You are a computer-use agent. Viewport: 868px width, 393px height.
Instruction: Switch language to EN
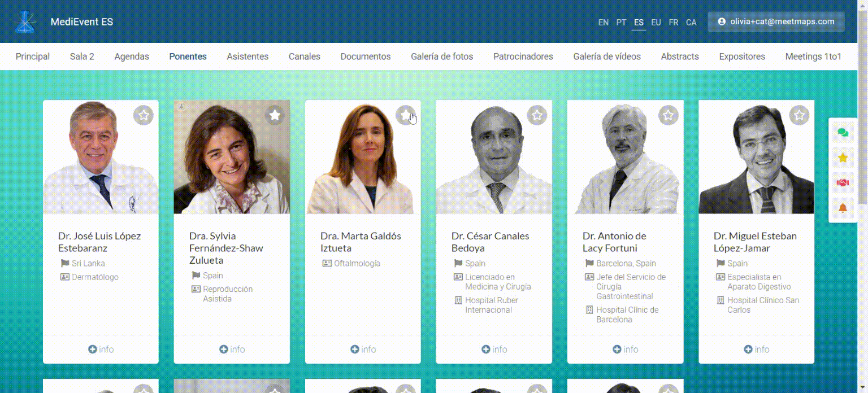[x=604, y=23]
